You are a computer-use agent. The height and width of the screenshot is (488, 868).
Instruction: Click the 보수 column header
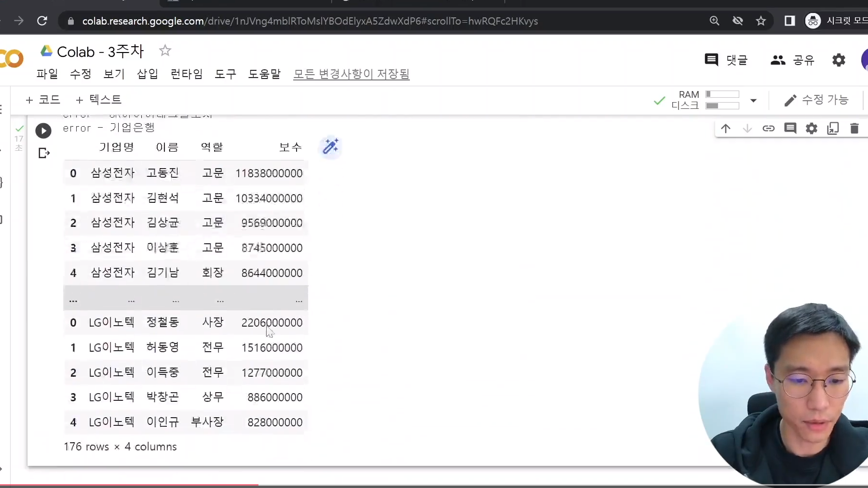291,147
